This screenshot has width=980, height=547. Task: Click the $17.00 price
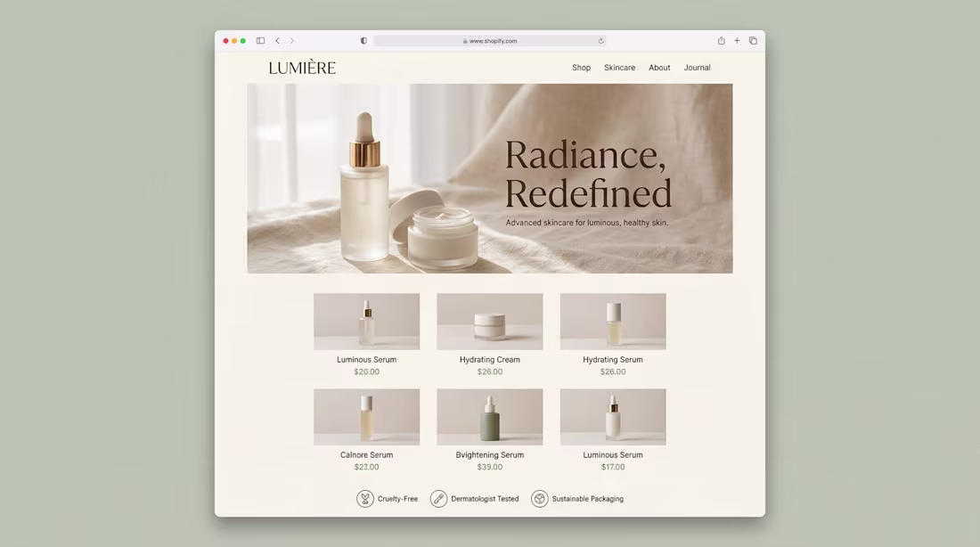point(613,467)
